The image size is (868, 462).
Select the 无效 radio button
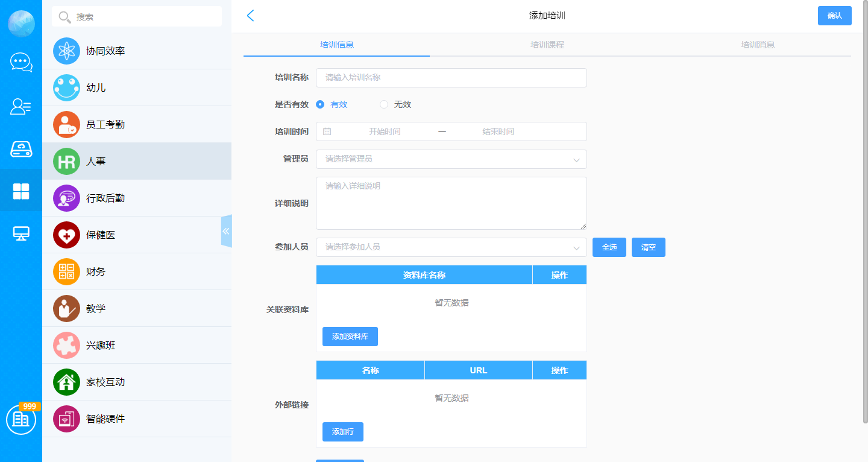(x=384, y=104)
